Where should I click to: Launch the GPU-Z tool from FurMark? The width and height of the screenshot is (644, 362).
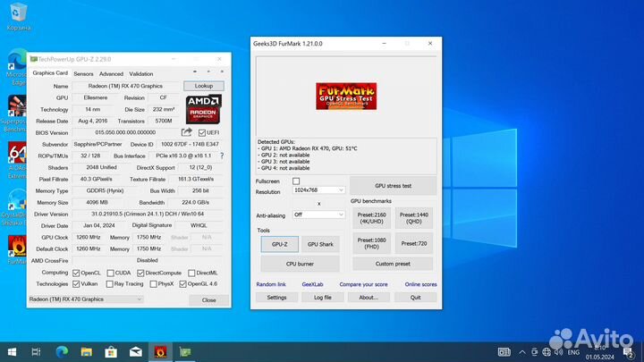click(280, 244)
